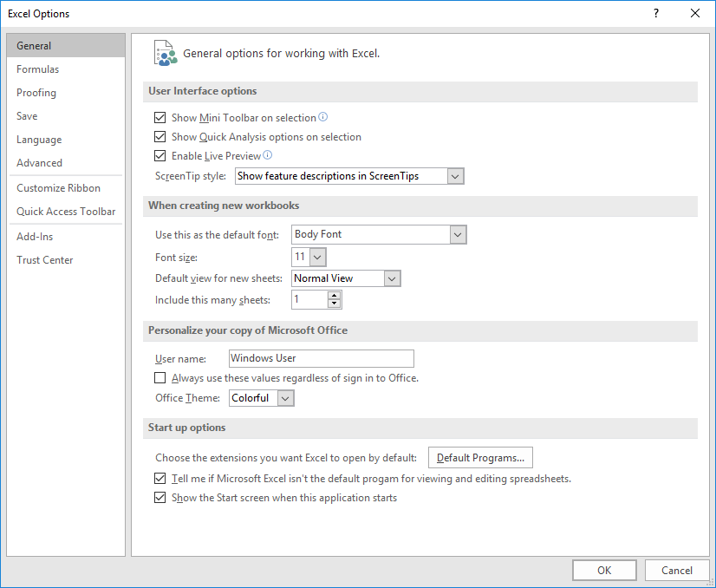Open the Default view for new sheets dropdown
Image resolution: width=716 pixels, height=588 pixels.
[x=392, y=278]
